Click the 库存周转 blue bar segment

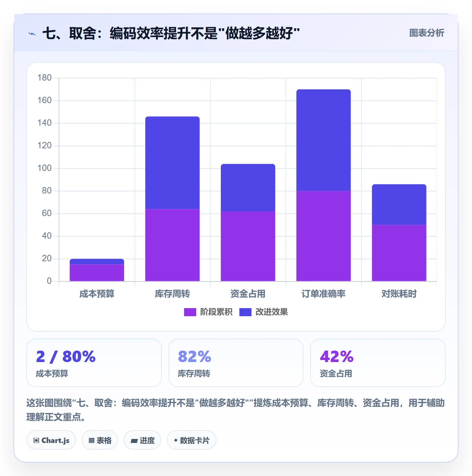coord(172,163)
